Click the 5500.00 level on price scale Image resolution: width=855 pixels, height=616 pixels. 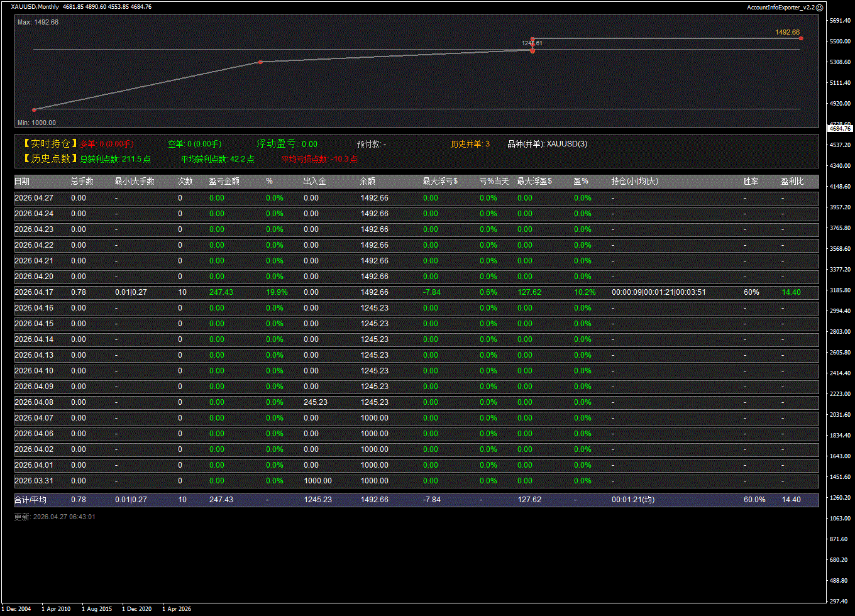click(839, 41)
